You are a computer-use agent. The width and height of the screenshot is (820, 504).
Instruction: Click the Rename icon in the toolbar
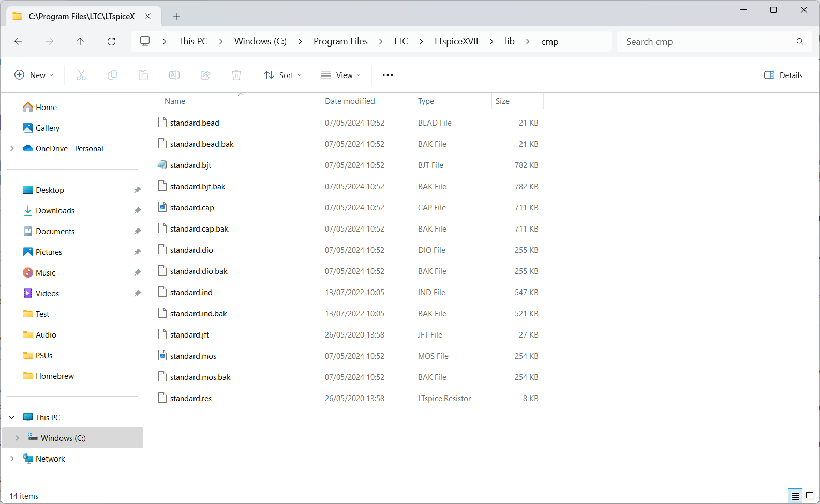tap(174, 75)
